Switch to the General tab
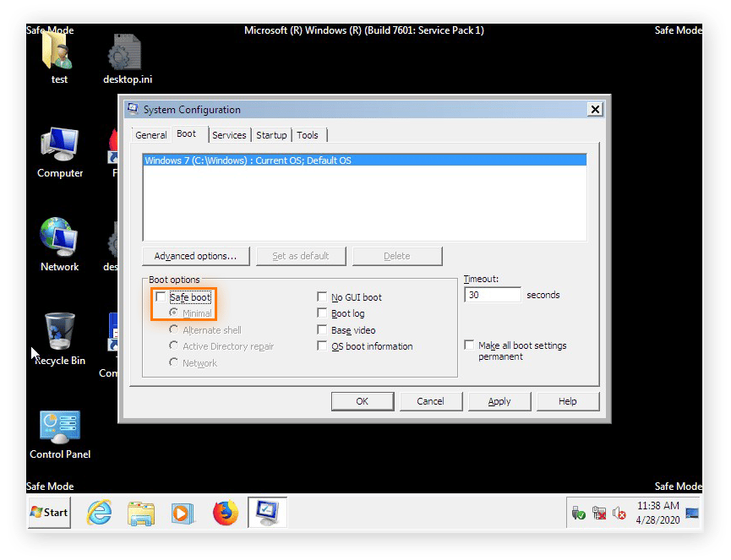The height and width of the screenshot is (560, 731). 150,135
